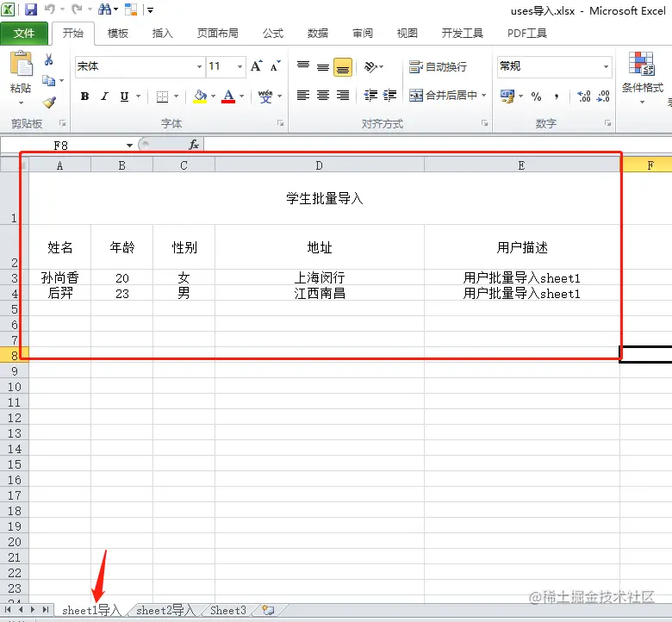Click the Find binoculars icon

point(104,9)
